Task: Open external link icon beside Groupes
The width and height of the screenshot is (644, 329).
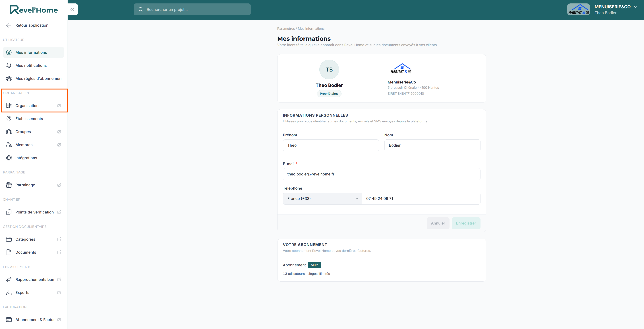Action: (59, 132)
